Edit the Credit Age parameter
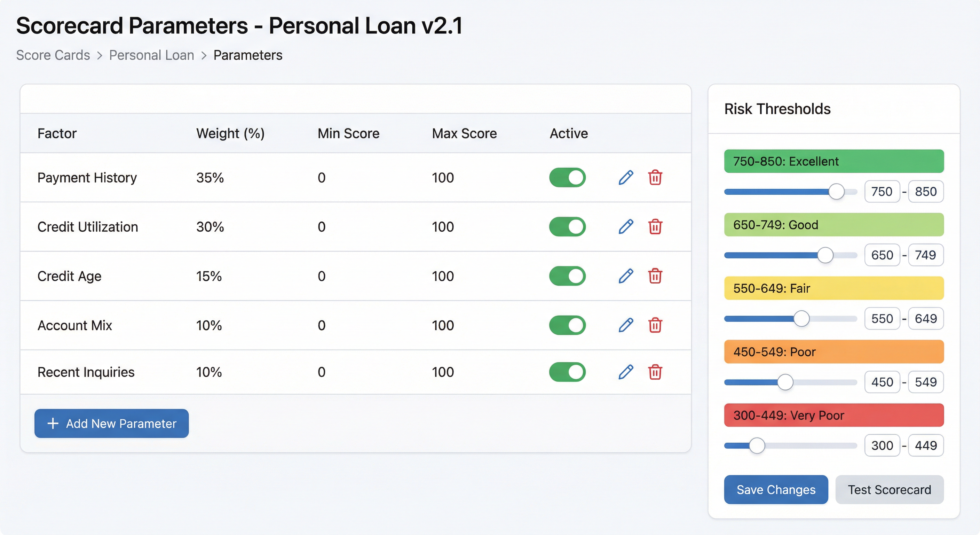 coord(626,276)
